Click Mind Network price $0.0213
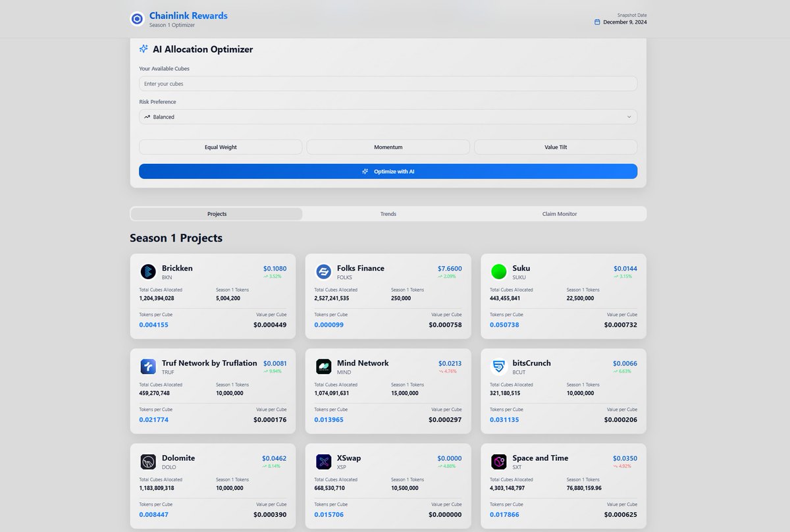 (450, 363)
